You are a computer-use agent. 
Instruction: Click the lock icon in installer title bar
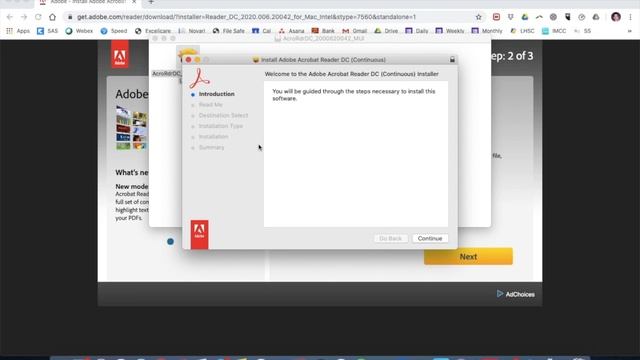coord(452,60)
